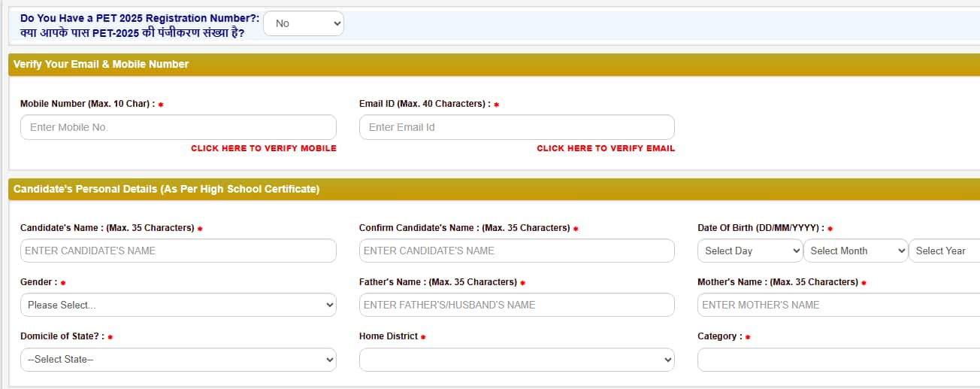This screenshot has height=389, width=980.
Task: Click the 'Click here to verify mobile' link
Action: tap(264, 148)
